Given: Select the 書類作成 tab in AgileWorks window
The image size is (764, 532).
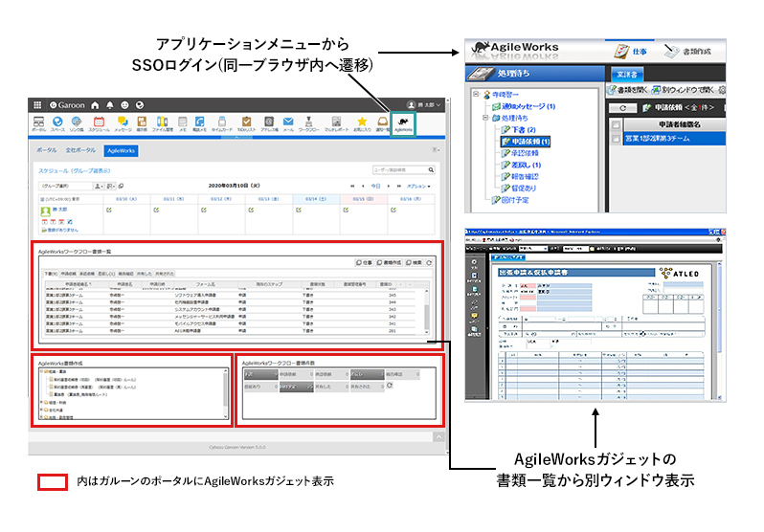Looking at the screenshot, I should (688, 51).
